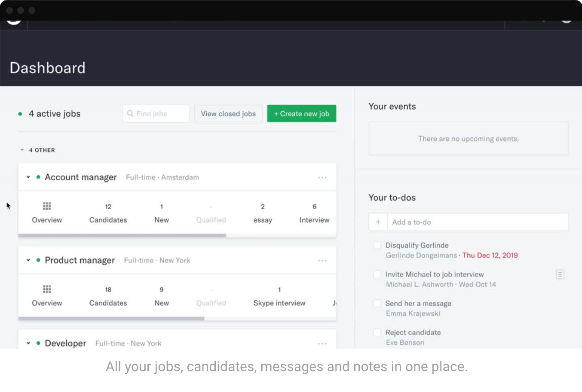Open Account manager three-dot options menu
Screen dimensions: 582x392
click(322, 178)
